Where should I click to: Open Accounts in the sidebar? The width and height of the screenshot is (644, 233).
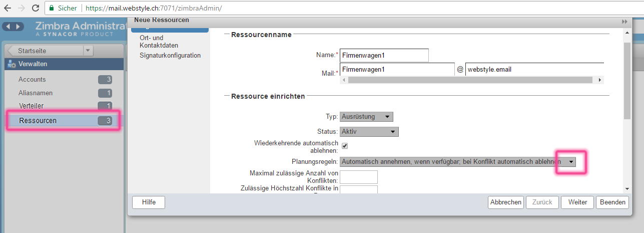(32, 79)
